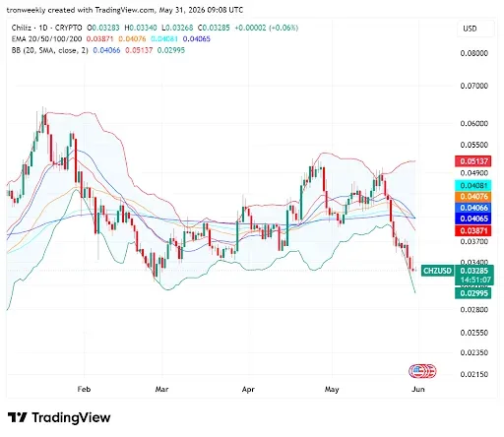
Task: Click the US flag event icons
Action: pyautogui.click(x=422, y=371)
